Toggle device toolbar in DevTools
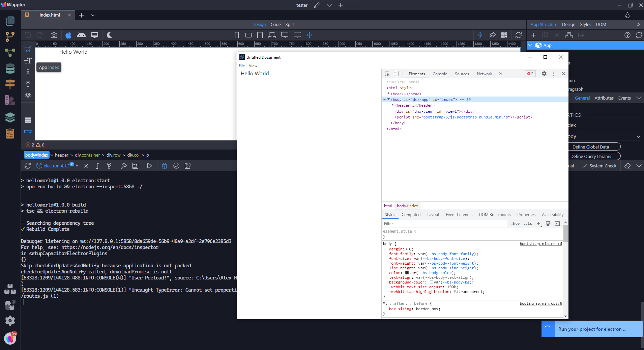 [397, 74]
